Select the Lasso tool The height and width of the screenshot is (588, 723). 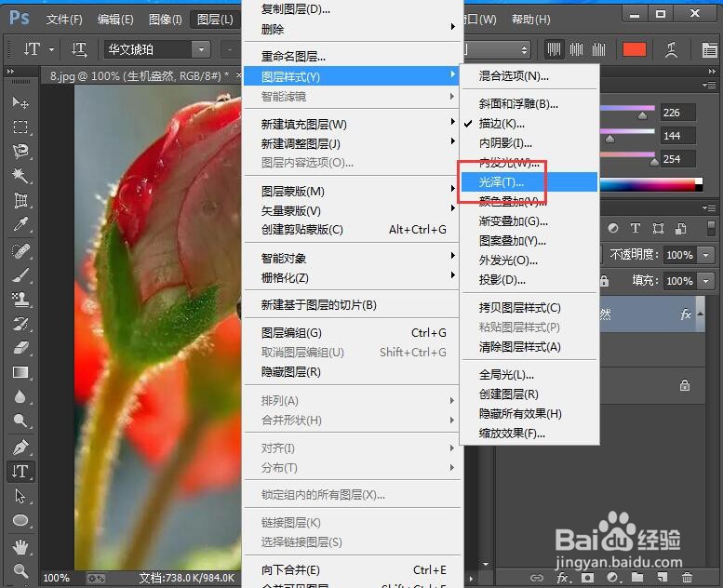tap(20, 151)
